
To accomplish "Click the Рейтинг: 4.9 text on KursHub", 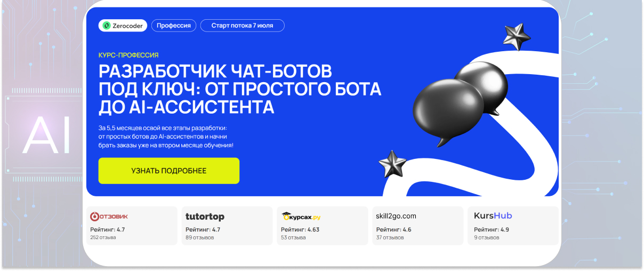I will click(x=492, y=229).
